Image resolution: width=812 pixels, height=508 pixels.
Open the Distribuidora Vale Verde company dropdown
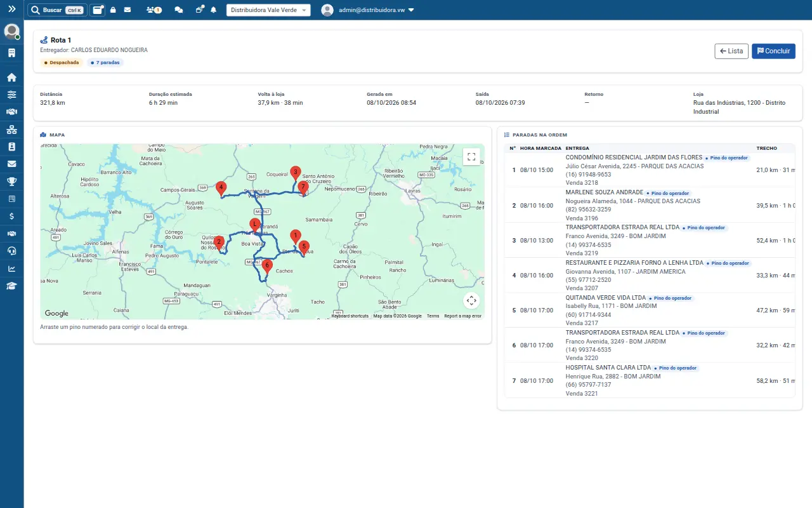pyautogui.click(x=268, y=10)
